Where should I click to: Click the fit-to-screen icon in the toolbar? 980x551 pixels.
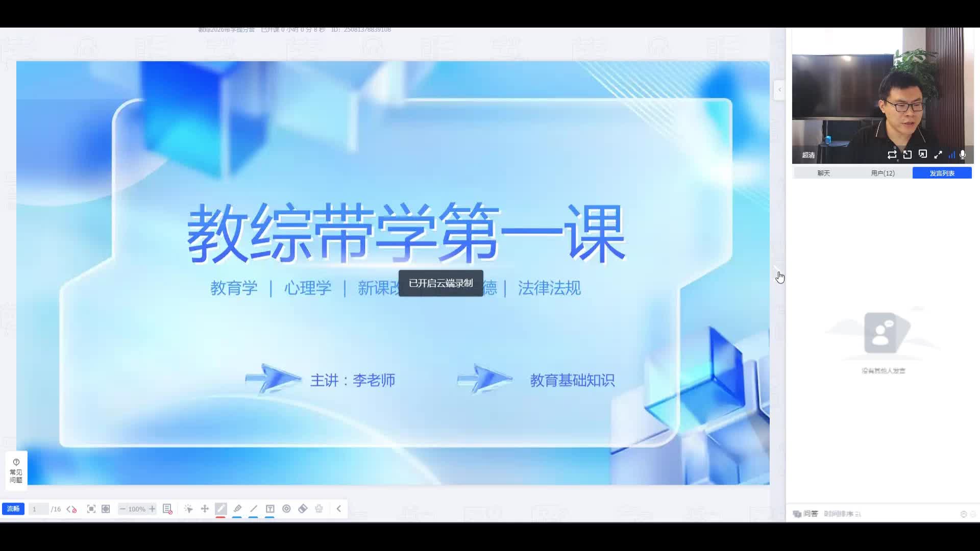[91, 509]
